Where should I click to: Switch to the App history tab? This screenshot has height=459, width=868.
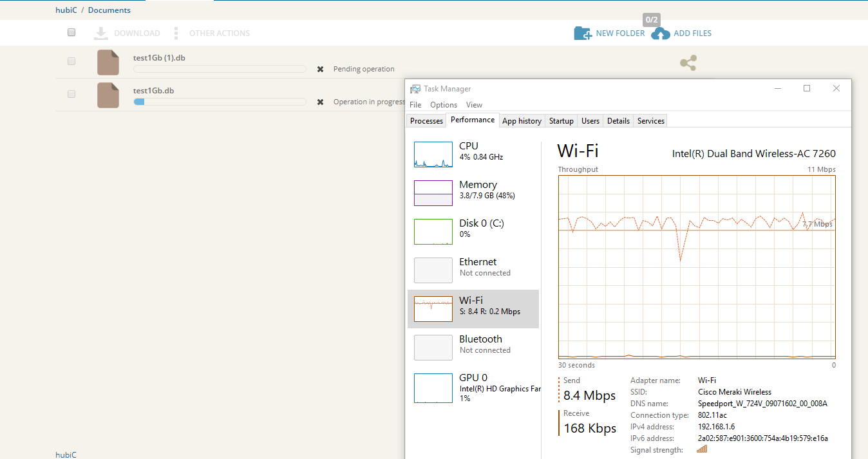(x=522, y=121)
